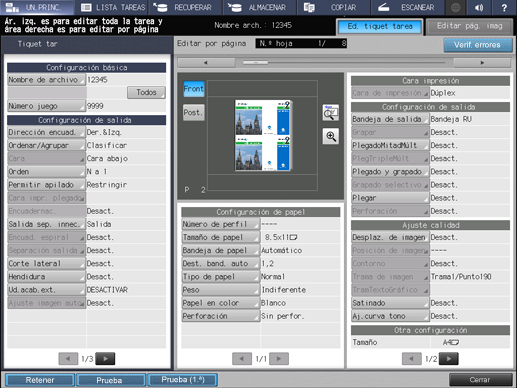Image resolution: width=517 pixels, height=388 pixels.
Task: Open the RECUPERAR tab
Action: click(x=185, y=7)
